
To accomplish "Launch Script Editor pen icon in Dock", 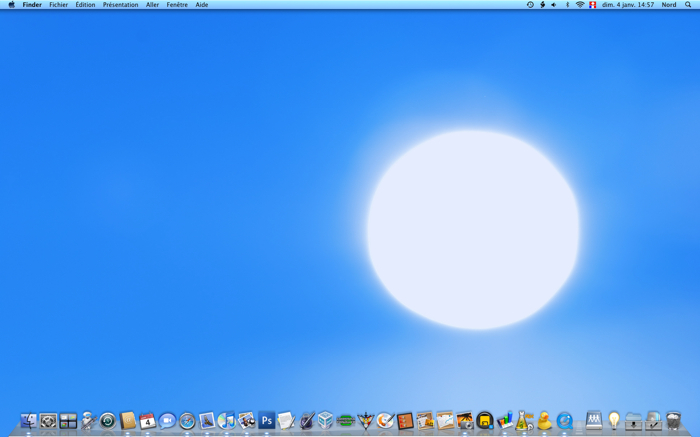I will (x=306, y=420).
